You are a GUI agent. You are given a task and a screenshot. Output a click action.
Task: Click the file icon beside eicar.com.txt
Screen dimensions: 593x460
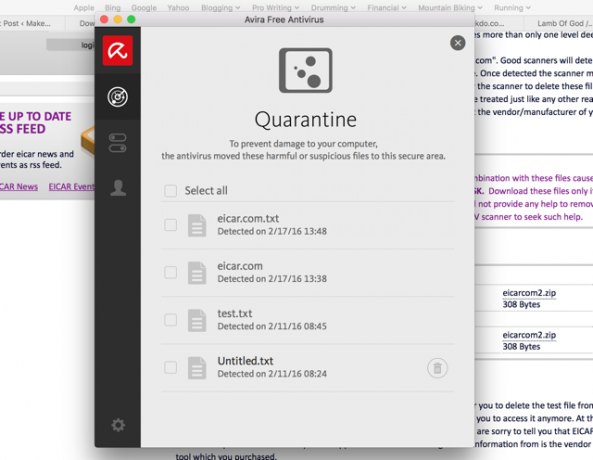[x=197, y=225]
